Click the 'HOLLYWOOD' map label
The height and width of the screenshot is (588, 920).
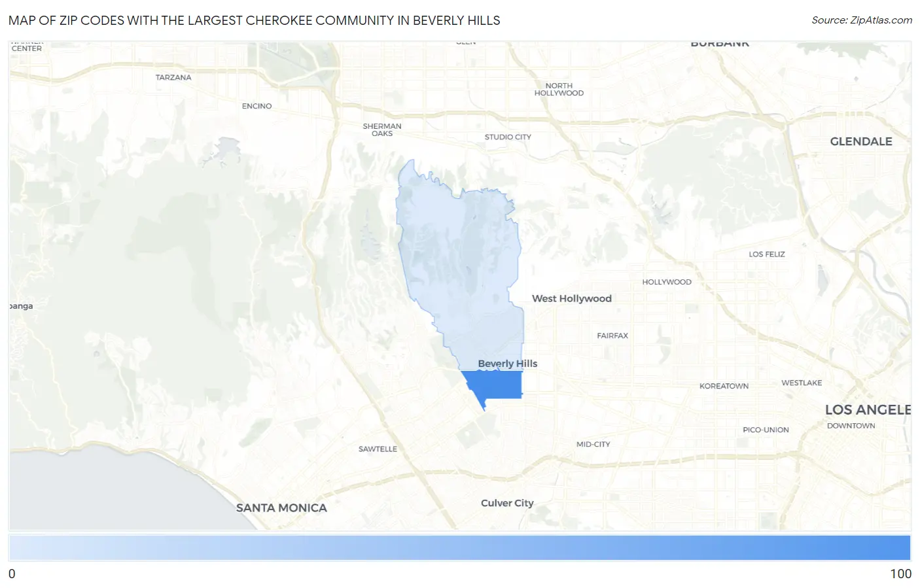(667, 282)
